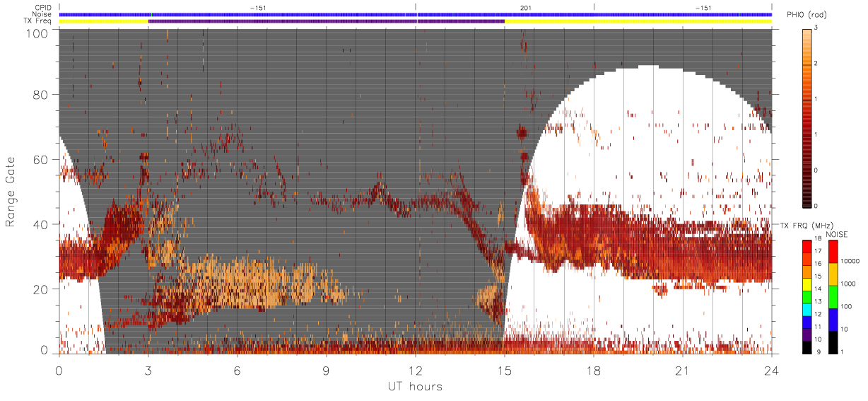Click the '201' CPID value
Screen dimensions: 868x401
click(x=525, y=8)
